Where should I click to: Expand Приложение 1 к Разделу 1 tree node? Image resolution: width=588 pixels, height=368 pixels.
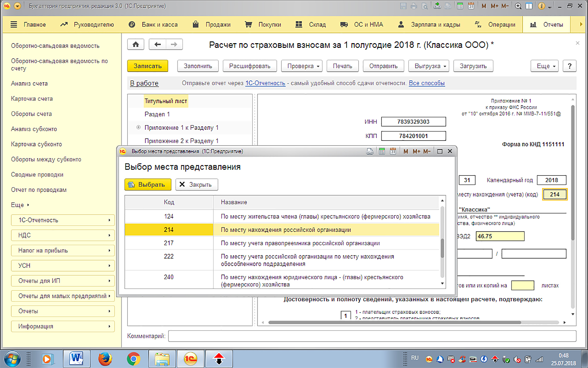pos(138,128)
